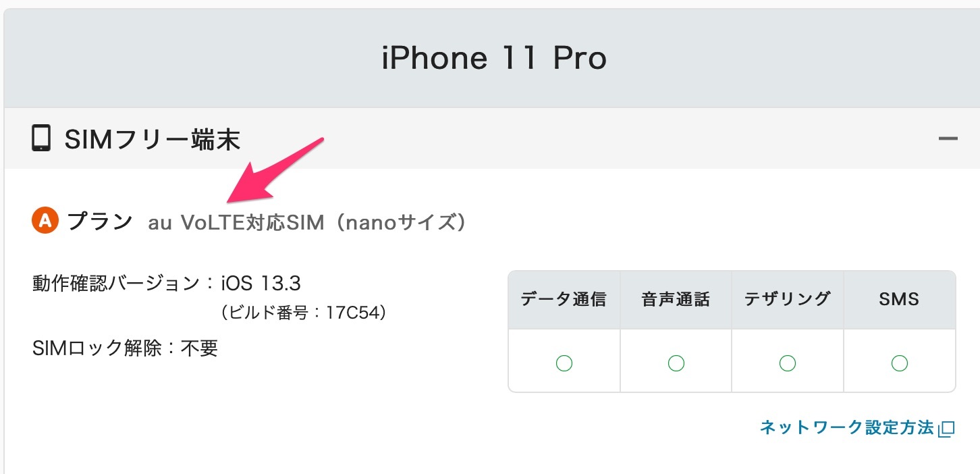Image resolution: width=980 pixels, height=474 pixels.
Task: Click the データ通信 column header
Action: pyautogui.click(x=564, y=299)
